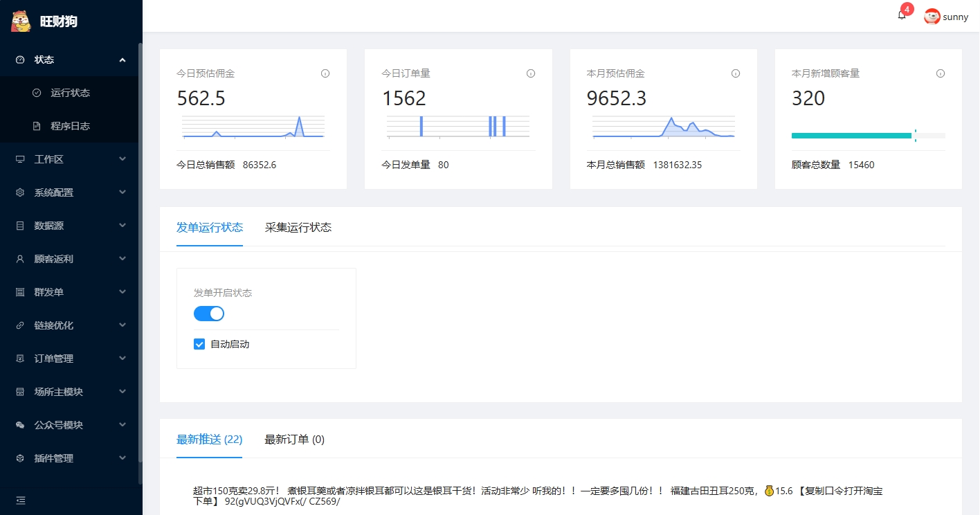Viewport: 980px width, 515px height.
Task: Click info icon on 本月新增顾客量 card
Action: pyautogui.click(x=941, y=73)
